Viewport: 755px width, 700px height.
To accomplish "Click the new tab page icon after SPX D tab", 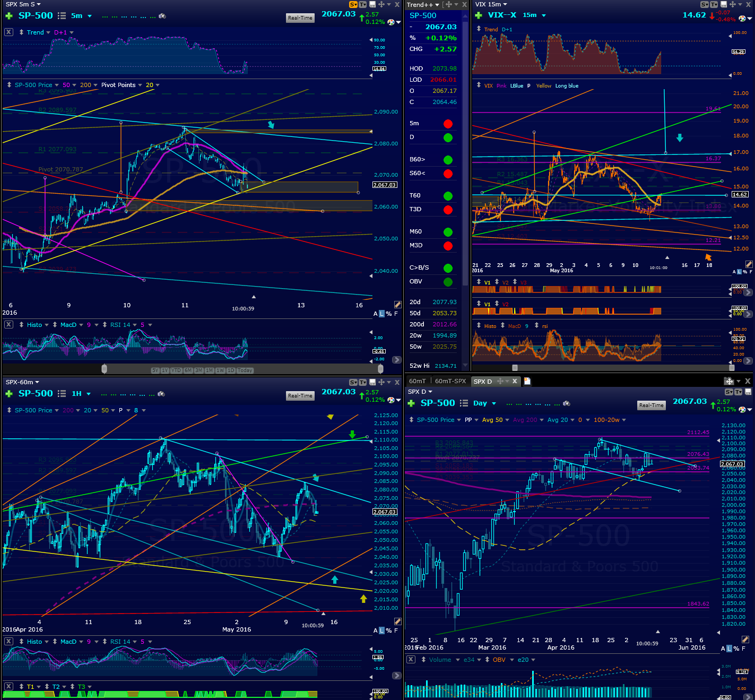I will tap(527, 381).
